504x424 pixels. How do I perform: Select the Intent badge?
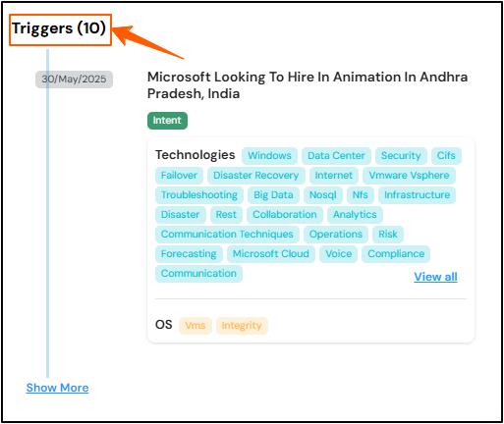[167, 121]
